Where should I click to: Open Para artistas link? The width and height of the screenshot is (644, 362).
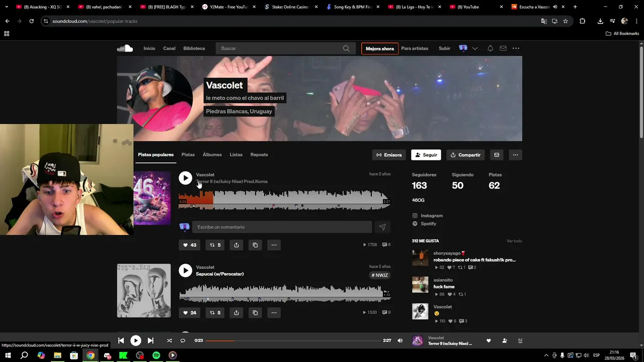(415, 48)
